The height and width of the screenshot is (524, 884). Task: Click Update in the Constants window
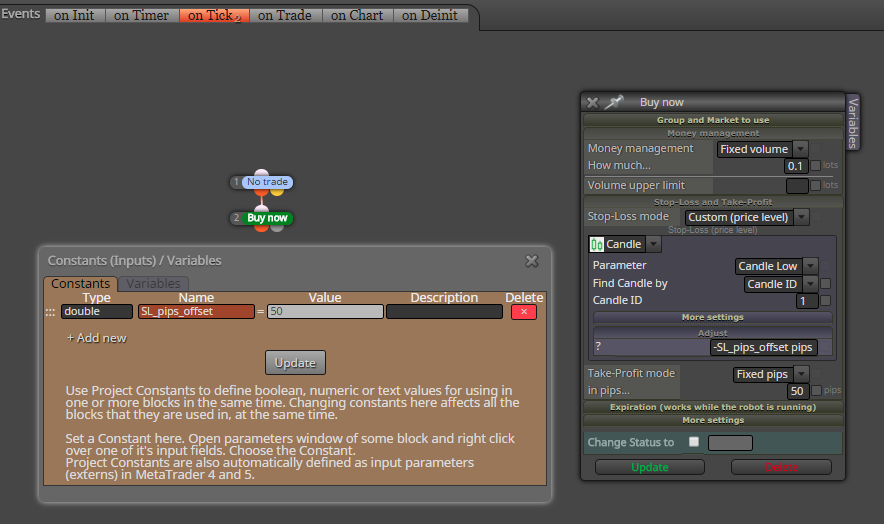tap(295, 363)
